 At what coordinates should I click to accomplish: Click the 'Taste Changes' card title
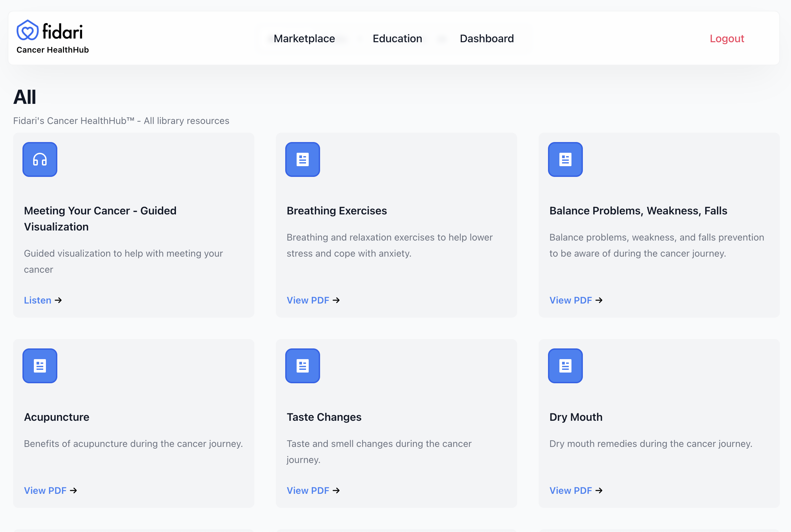point(324,417)
